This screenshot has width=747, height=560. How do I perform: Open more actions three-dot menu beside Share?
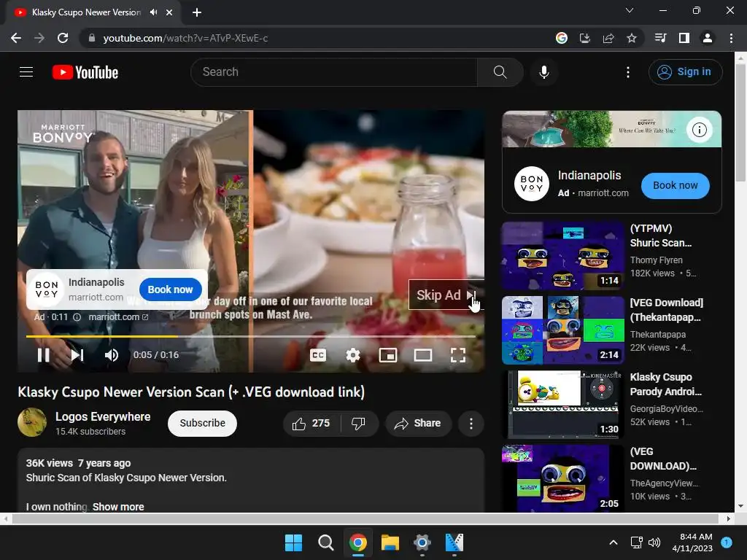[x=471, y=424]
